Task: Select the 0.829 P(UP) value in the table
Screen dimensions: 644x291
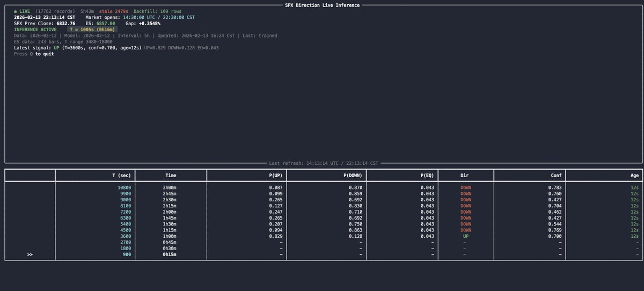Action: coord(276,236)
